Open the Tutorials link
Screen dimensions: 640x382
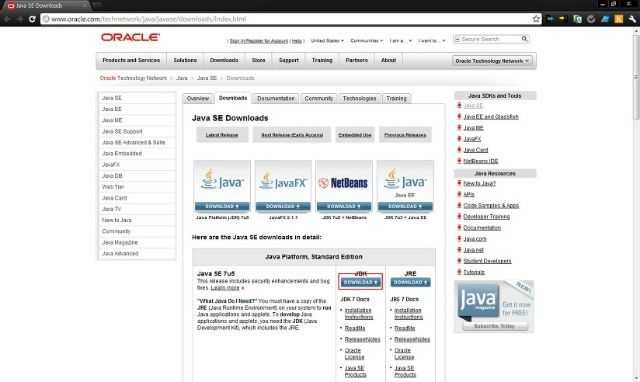[x=474, y=272]
